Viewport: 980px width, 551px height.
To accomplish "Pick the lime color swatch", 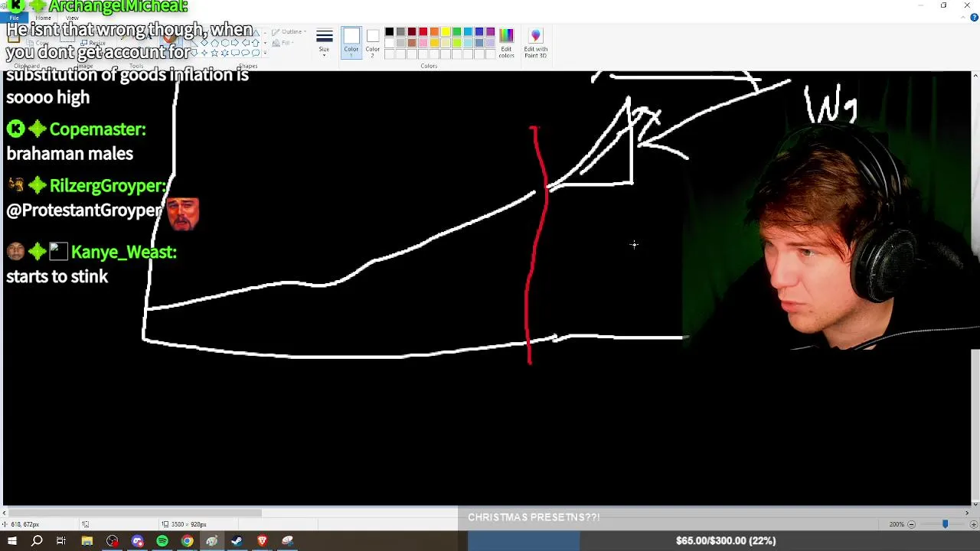I will [457, 43].
